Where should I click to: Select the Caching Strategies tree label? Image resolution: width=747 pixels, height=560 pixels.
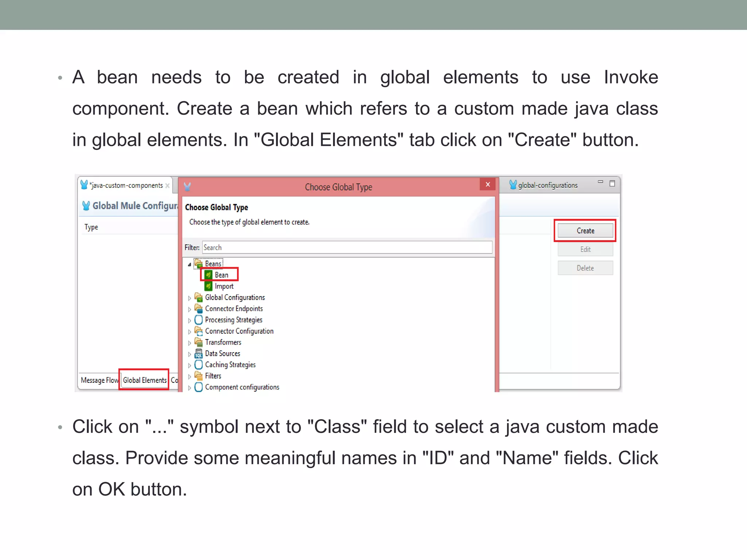230,365
